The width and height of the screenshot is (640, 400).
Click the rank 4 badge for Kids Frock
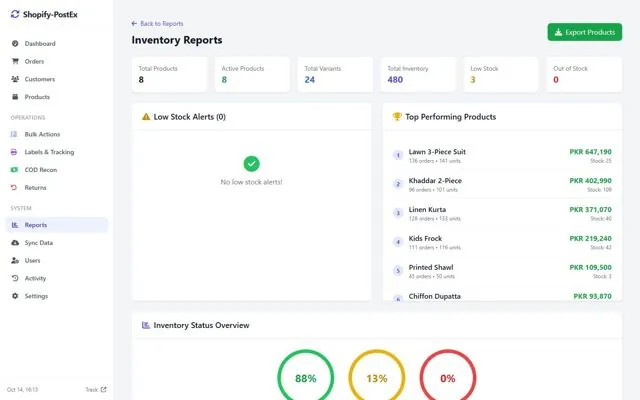point(398,242)
